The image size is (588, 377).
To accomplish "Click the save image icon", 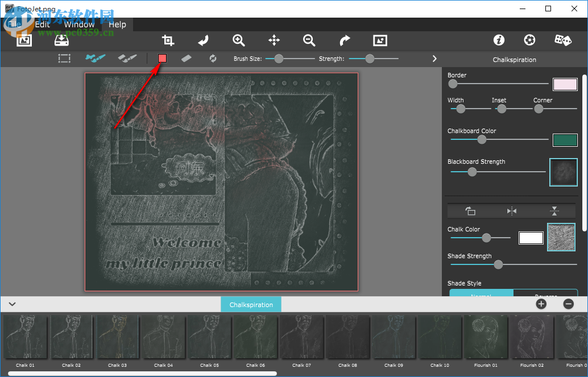I will pyautogui.click(x=61, y=40).
